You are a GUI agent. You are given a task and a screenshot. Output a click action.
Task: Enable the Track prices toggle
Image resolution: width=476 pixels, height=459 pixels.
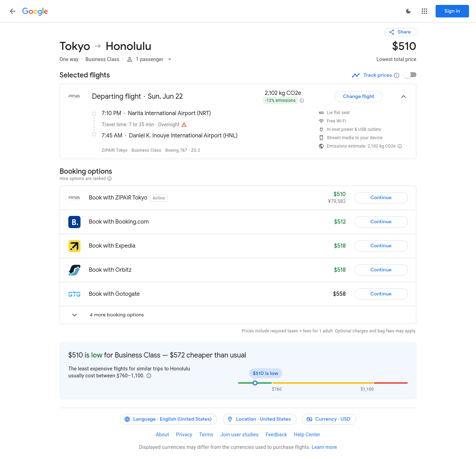pos(410,75)
